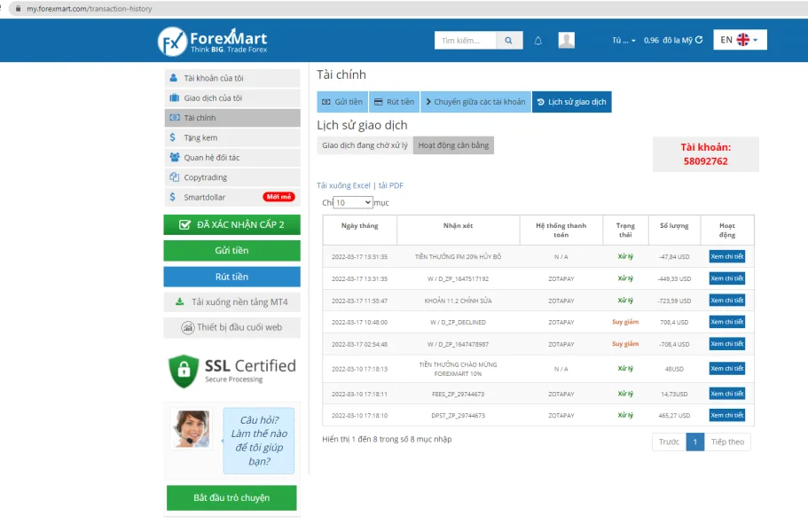808x532 pixels.
Task: Select Hoạt động cân bằng tab
Action: [453, 145]
